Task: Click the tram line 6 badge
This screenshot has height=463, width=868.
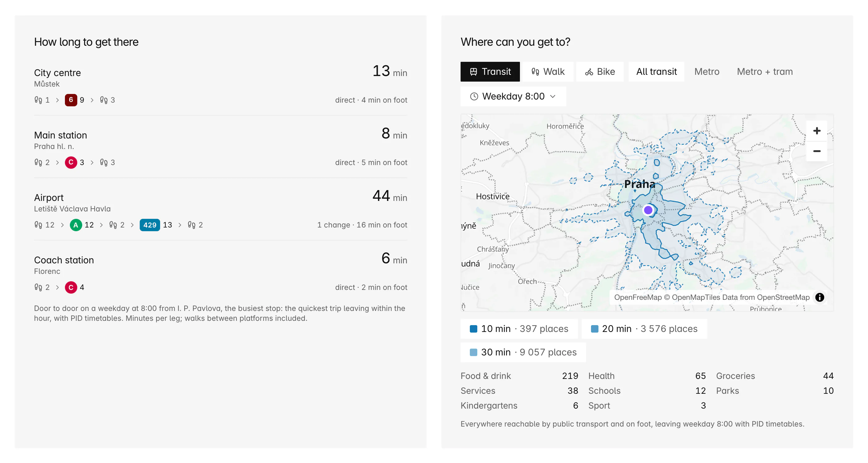Action: click(x=71, y=100)
